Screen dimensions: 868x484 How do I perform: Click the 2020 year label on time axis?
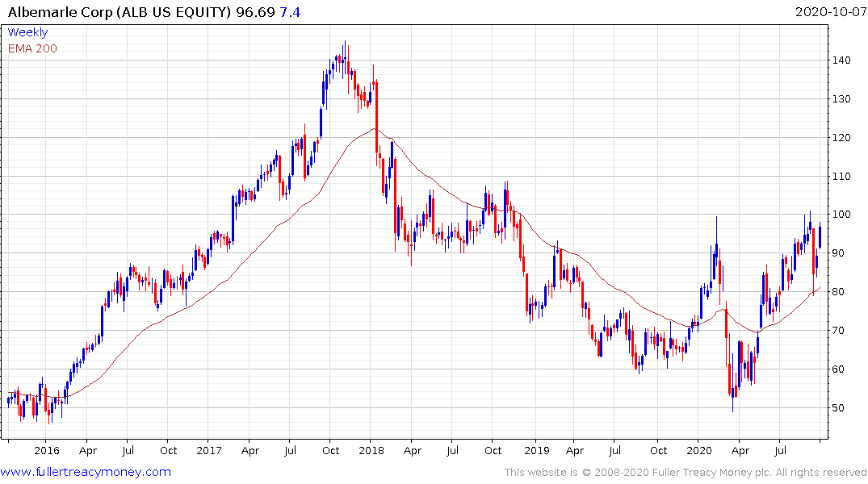[698, 450]
